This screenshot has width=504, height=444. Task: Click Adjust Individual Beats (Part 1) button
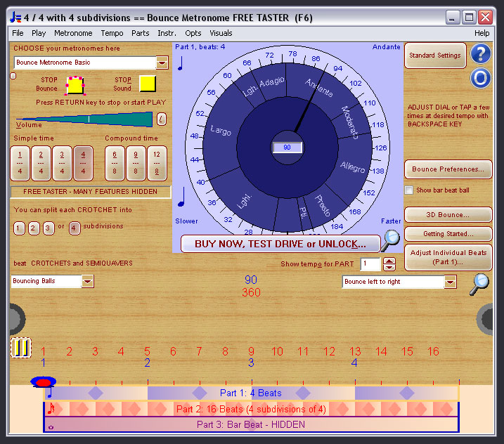(448, 257)
